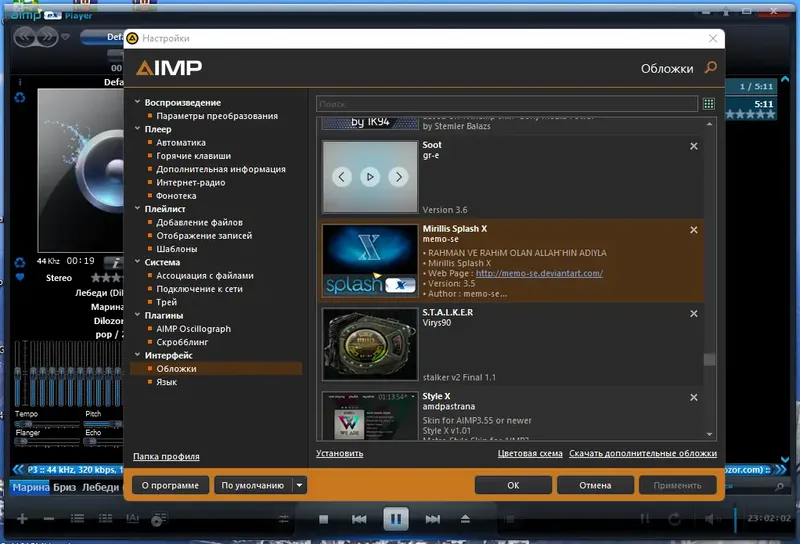
Task: Open AIMP Oscillograph plugin settings
Action: pos(193,329)
